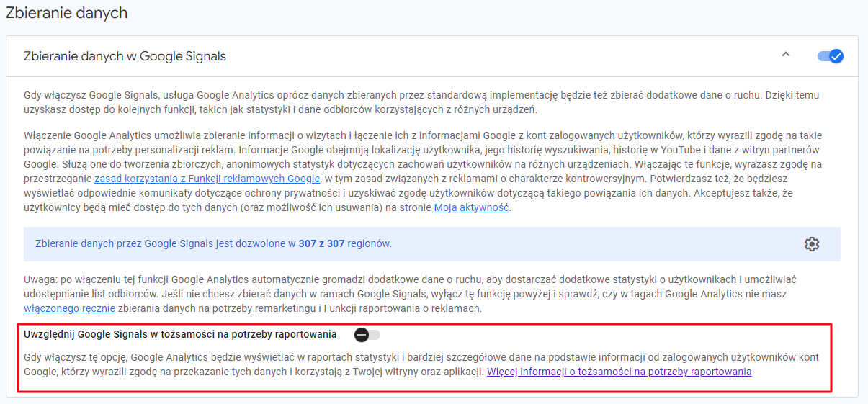This screenshot has width=868, height=404.
Task: Open regions settings gear icon
Action: (812, 243)
